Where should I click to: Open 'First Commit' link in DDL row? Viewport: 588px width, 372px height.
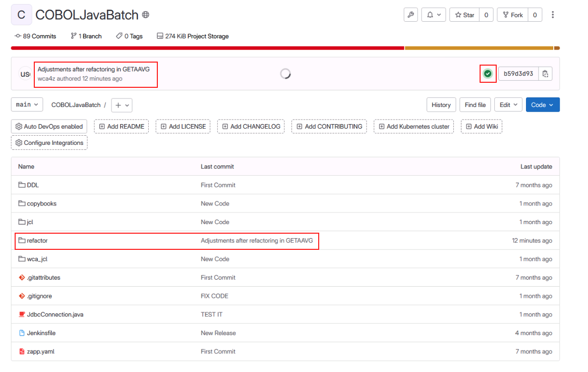(218, 185)
